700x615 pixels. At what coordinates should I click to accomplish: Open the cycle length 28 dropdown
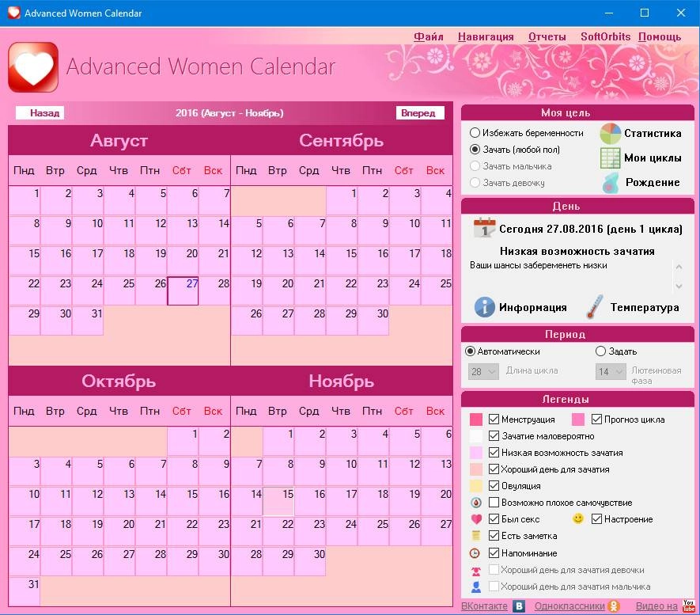pyautogui.click(x=483, y=371)
